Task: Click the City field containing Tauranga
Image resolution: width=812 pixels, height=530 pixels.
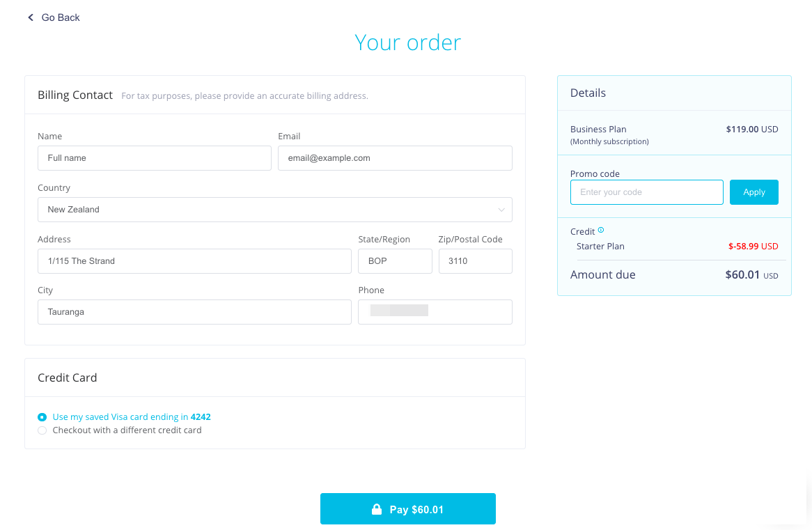Action: pos(194,312)
